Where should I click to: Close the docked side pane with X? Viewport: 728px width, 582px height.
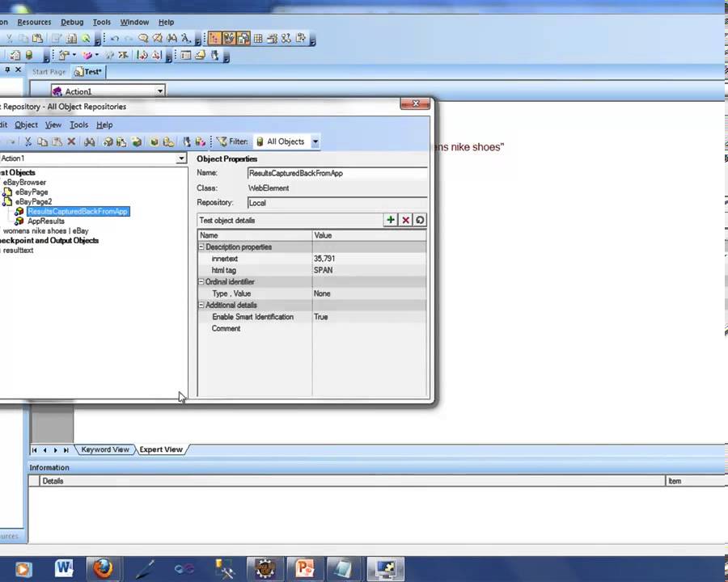point(18,70)
